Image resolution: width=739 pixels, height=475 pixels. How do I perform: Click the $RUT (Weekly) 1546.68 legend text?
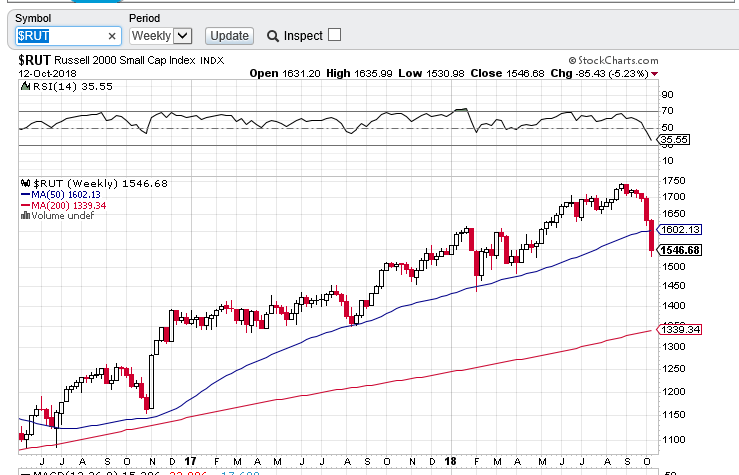point(100,183)
